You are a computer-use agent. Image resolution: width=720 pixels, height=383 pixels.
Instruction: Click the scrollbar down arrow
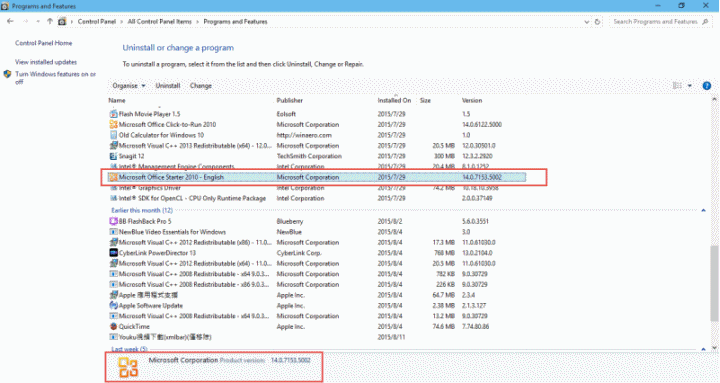[x=714, y=348]
